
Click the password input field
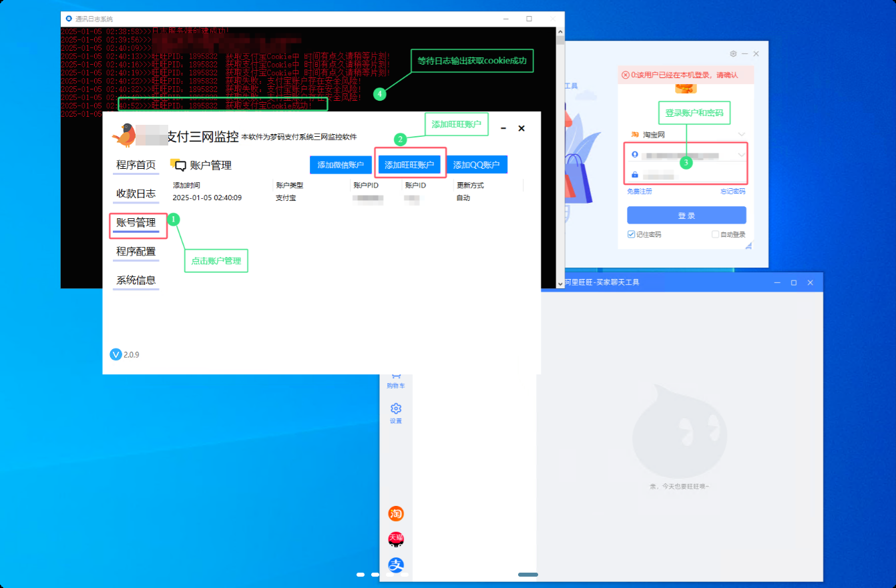click(x=688, y=175)
